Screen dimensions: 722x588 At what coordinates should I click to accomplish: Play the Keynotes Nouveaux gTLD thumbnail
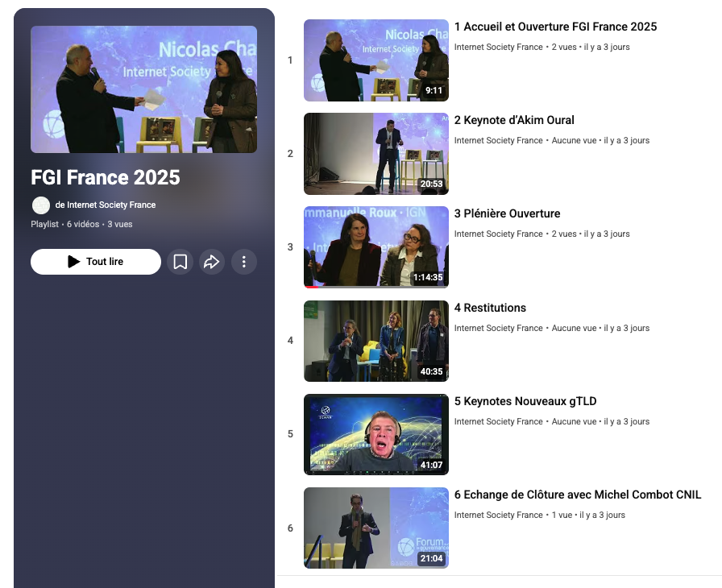coord(376,434)
